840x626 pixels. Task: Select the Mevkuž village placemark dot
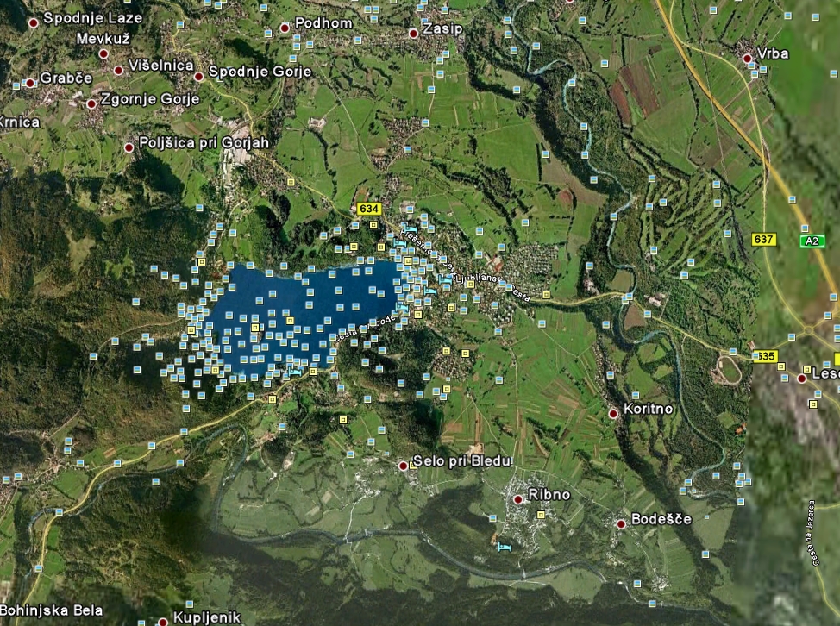(x=103, y=53)
